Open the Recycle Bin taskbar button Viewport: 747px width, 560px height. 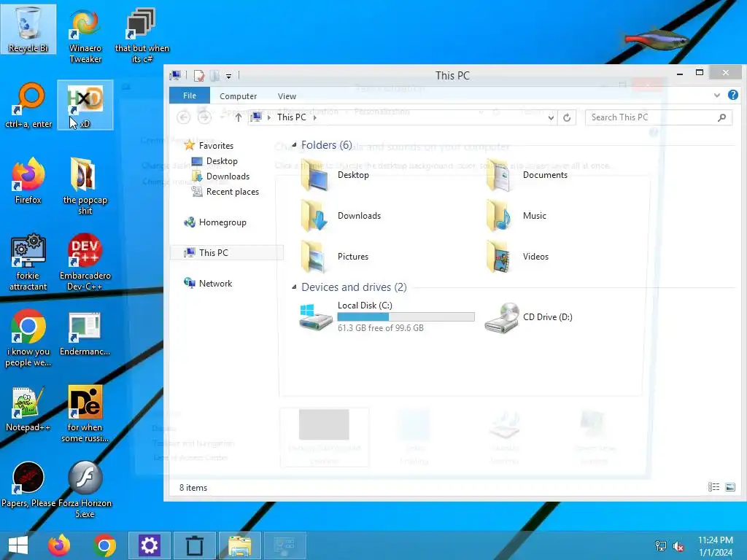coord(194,545)
